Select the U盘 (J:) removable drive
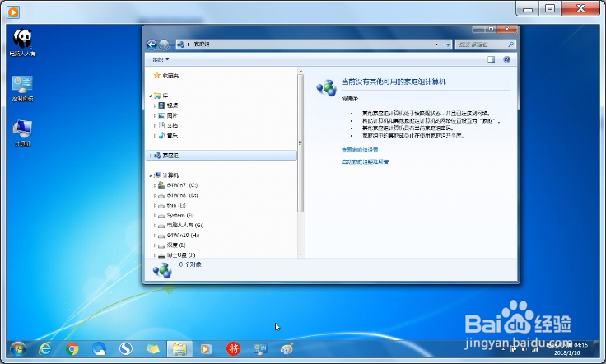This screenshot has width=606, height=364. [x=181, y=255]
